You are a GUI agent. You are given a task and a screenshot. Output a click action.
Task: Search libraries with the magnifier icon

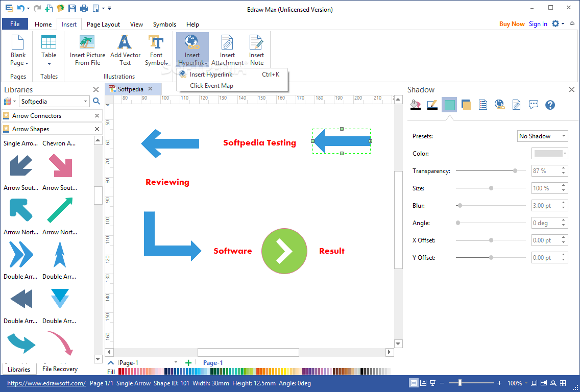tap(96, 102)
